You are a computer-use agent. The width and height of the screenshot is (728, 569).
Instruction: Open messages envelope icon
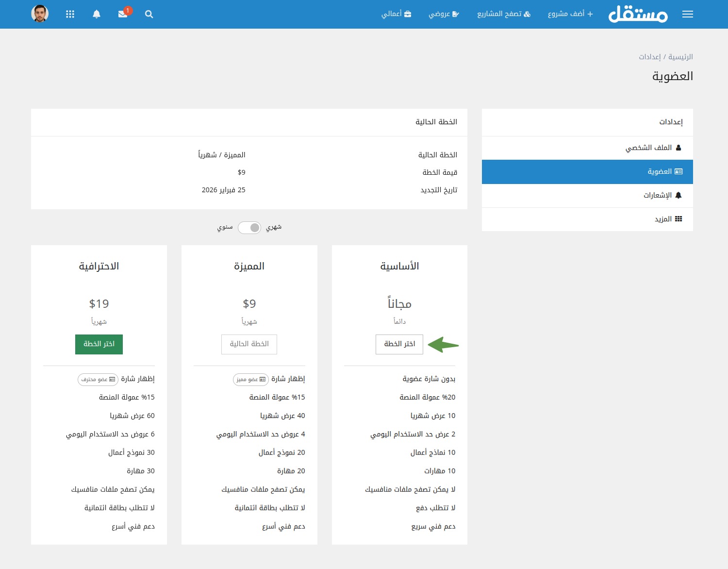pos(123,14)
